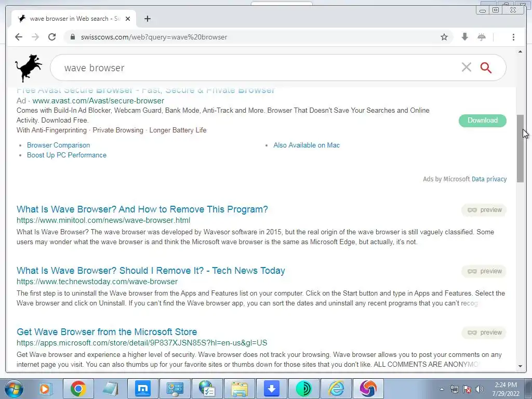Open Boost Up PC Performance link
Screen dimensions: 532x399
click(x=66, y=155)
